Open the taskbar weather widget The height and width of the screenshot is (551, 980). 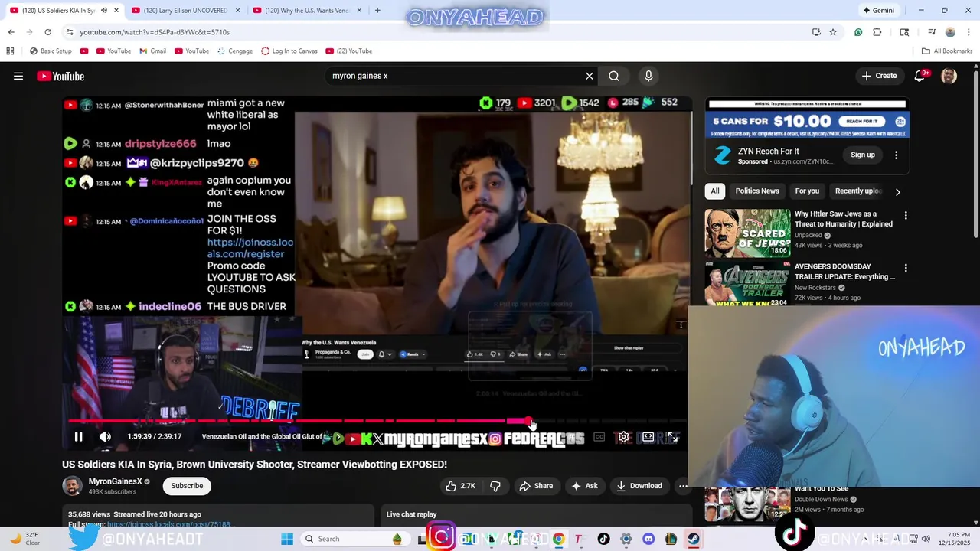tap(24, 539)
